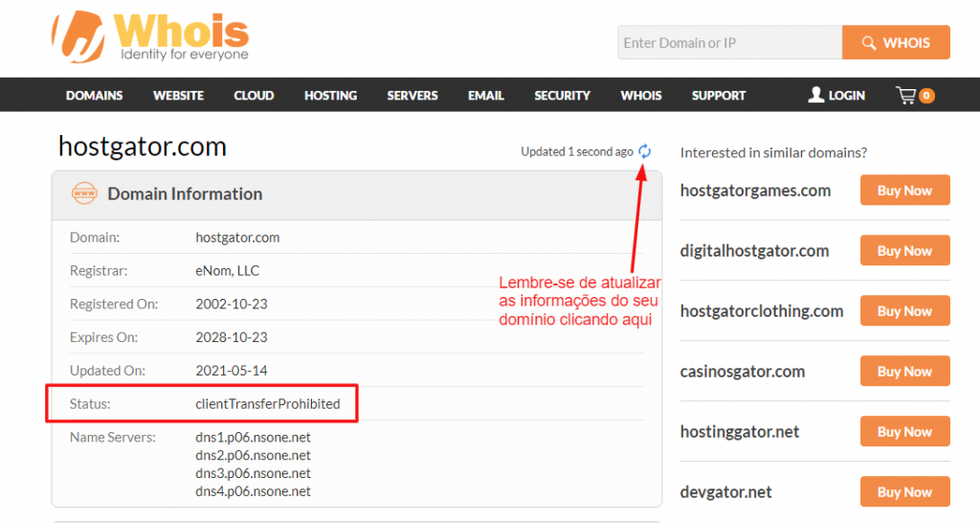Open the SUPPORT menu
980x523 pixels.
pos(719,96)
